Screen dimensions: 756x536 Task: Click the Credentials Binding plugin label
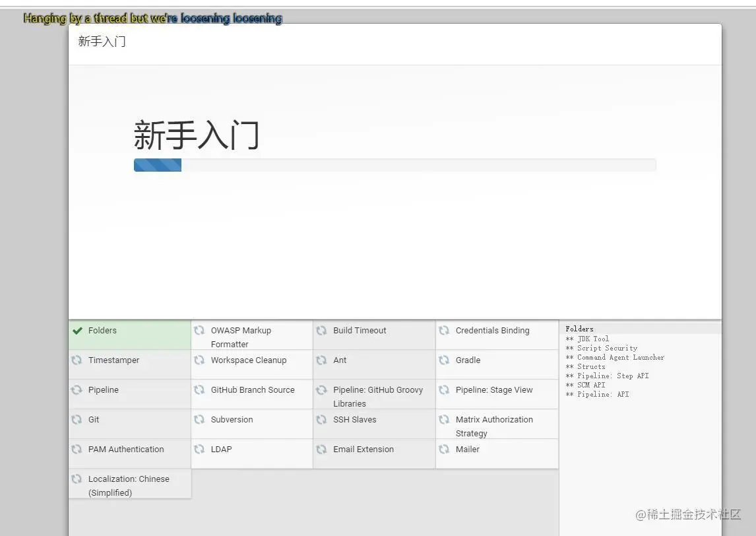click(492, 331)
